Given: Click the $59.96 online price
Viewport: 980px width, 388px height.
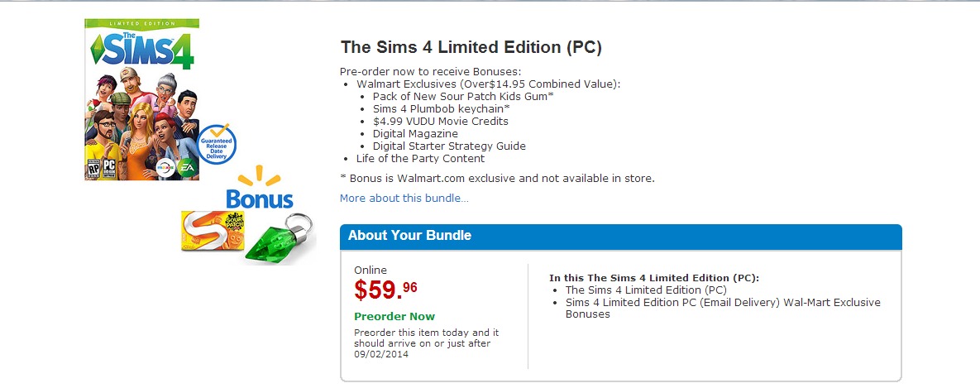Looking at the screenshot, I should (386, 290).
